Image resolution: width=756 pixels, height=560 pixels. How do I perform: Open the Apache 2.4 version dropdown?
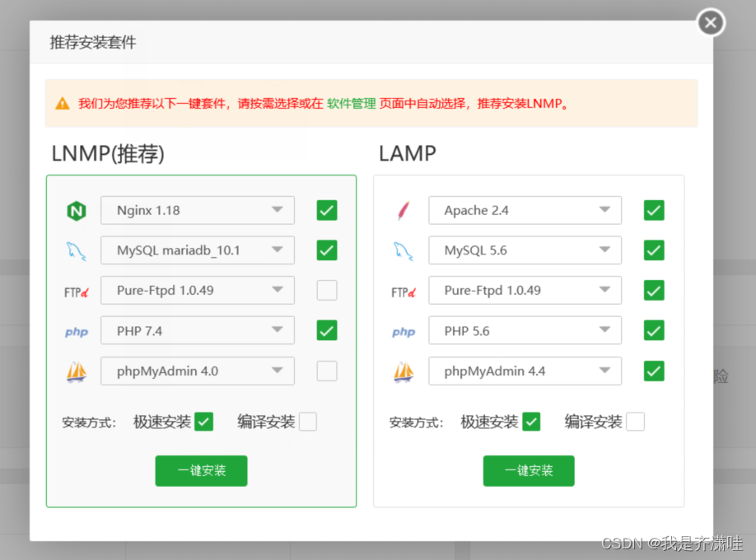tap(525, 210)
